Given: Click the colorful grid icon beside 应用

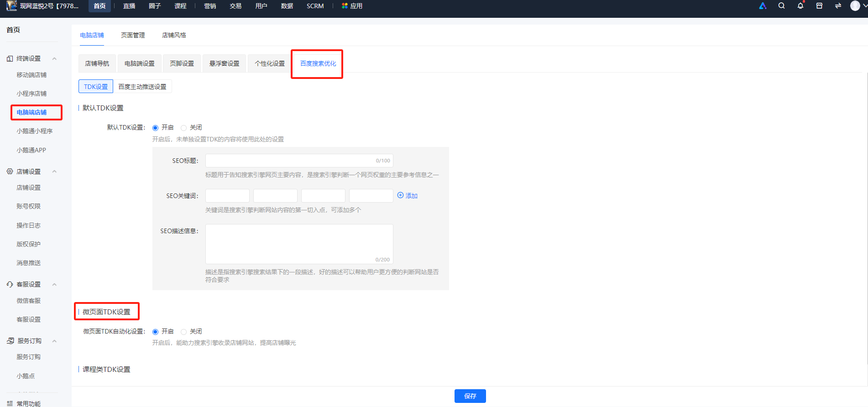Looking at the screenshot, I should 345,6.
